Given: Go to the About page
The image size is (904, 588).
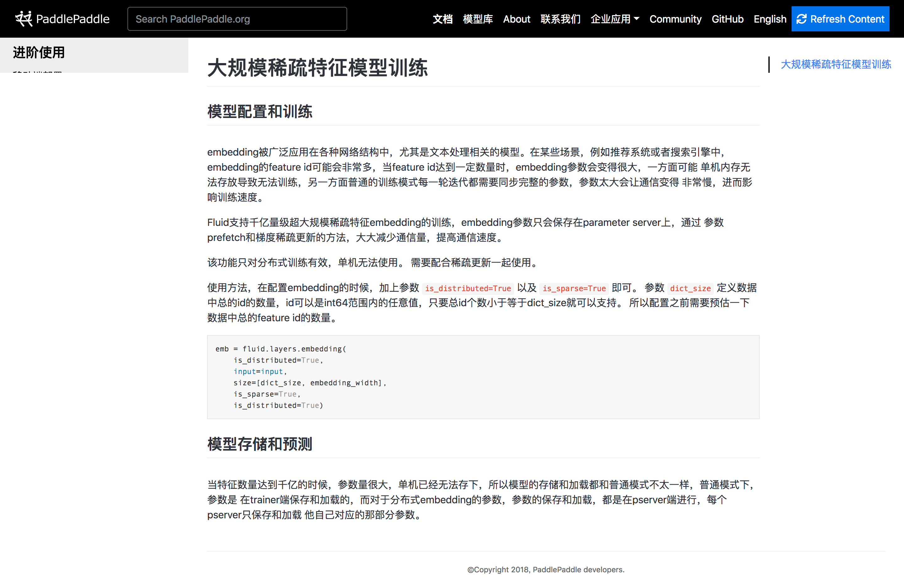Looking at the screenshot, I should tap(516, 19).
